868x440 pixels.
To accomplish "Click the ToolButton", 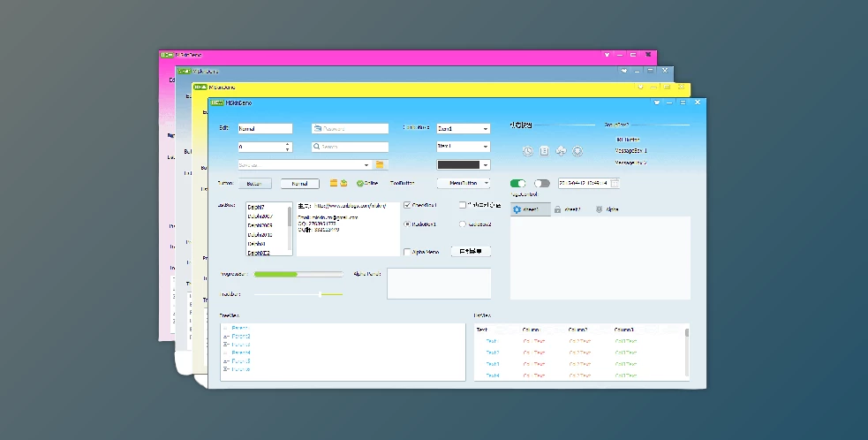I will coord(403,183).
